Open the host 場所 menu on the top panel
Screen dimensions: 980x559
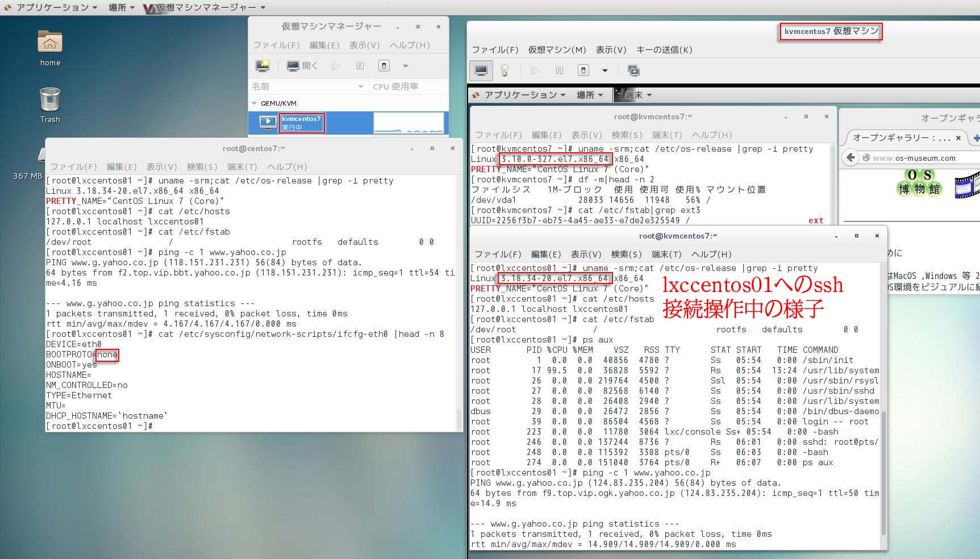coord(122,7)
